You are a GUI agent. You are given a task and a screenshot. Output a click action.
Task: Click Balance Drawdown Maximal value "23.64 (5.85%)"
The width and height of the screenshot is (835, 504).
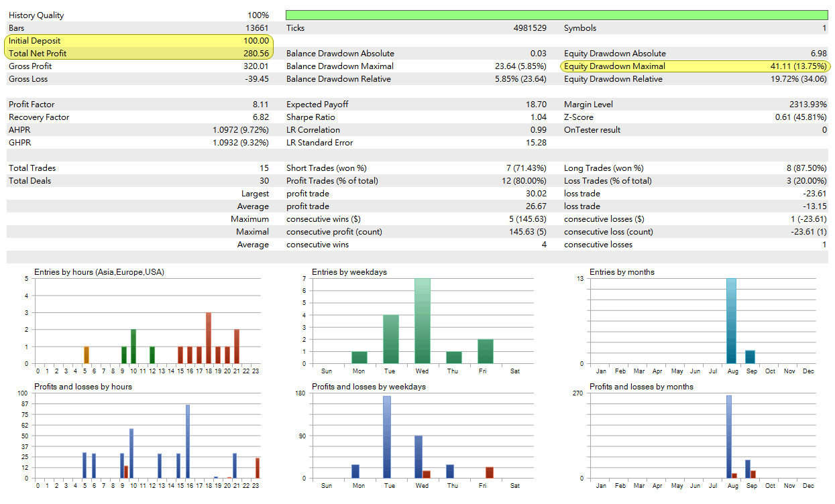(x=521, y=66)
